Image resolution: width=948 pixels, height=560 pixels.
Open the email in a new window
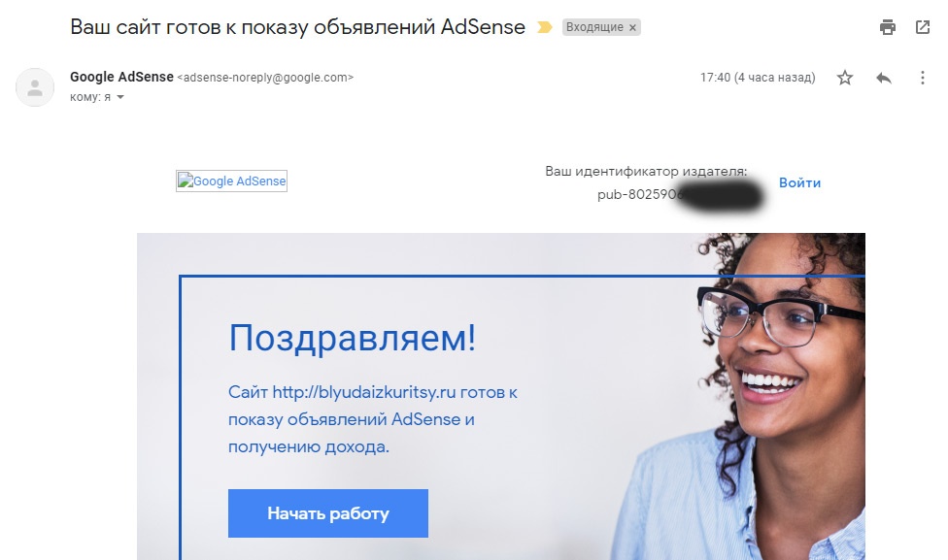[923, 27]
